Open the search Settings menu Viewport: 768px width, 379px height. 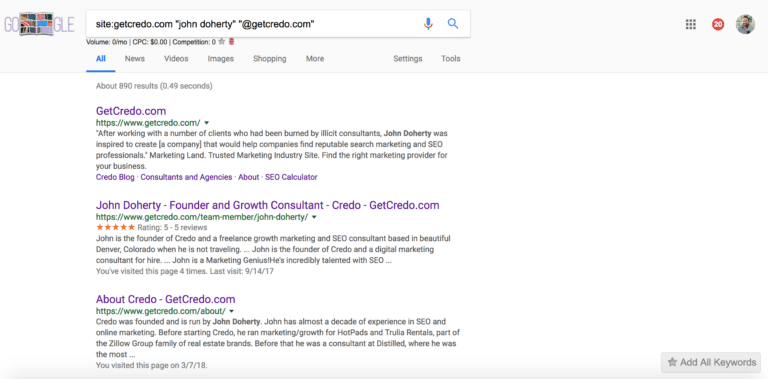pos(408,59)
